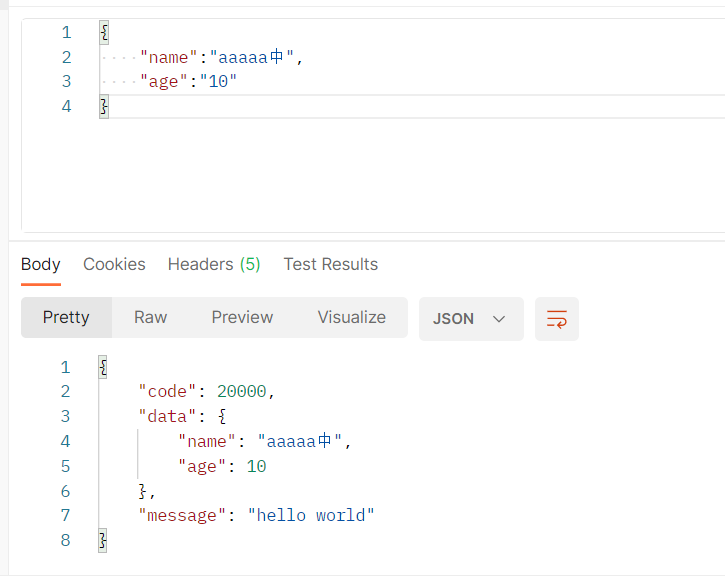Click the "10" string value in request body
Image resolution: width=725 pixels, height=576 pixels.
(x=217, y=81)
